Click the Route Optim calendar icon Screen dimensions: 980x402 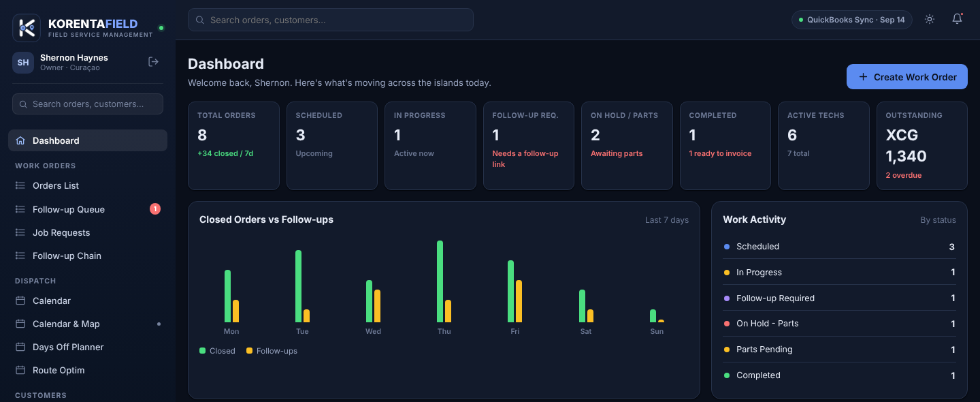(20, 370)
